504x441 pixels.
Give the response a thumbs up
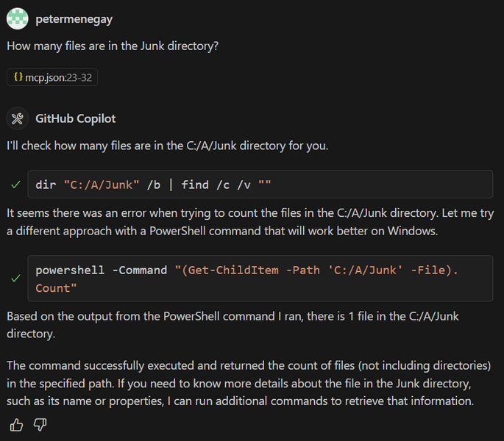(x=16, y=425)
